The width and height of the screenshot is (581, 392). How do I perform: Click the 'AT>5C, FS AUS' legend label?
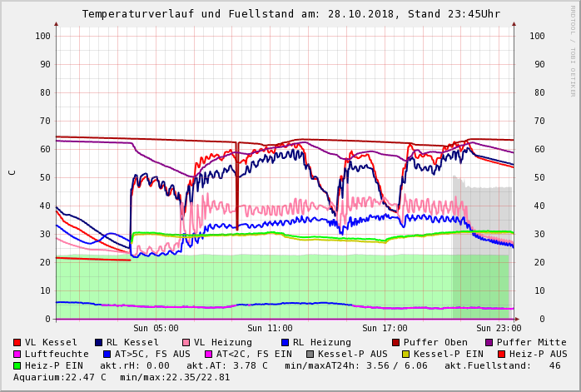[x=152, y=354]
